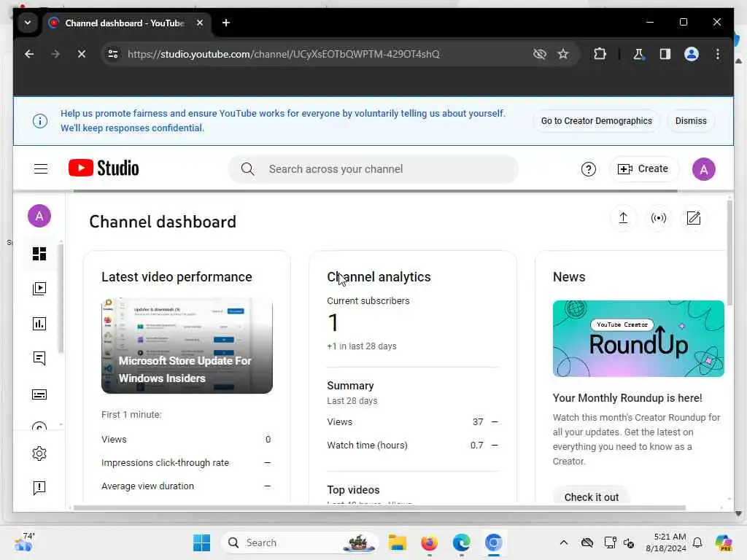Screen dimensions: 747x560
Task: Open Firefox from the taskbar
Action: click(x=429, y=542)
